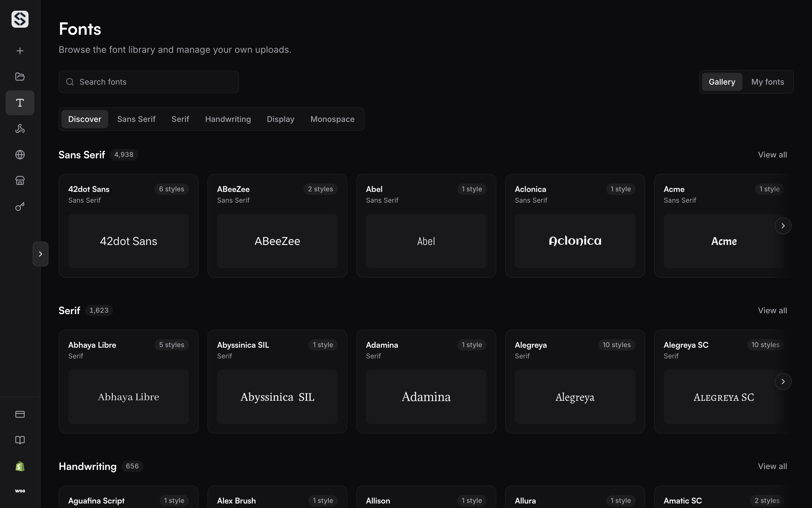Open the book documentation icon

[20, 440]
